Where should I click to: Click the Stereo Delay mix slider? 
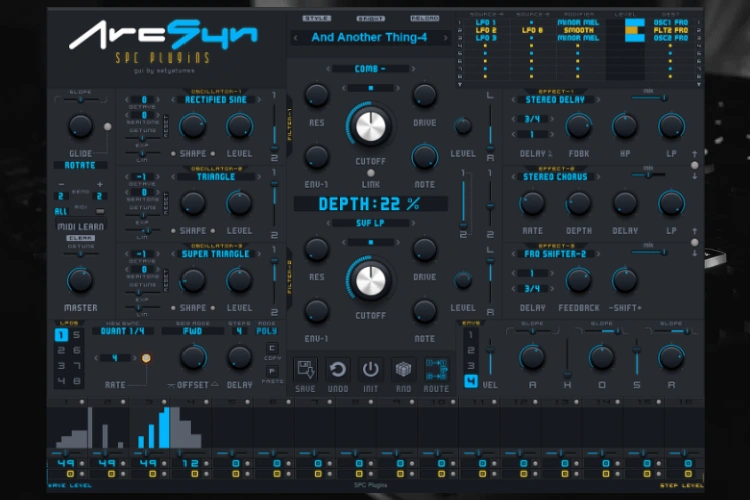click(649, 98)
